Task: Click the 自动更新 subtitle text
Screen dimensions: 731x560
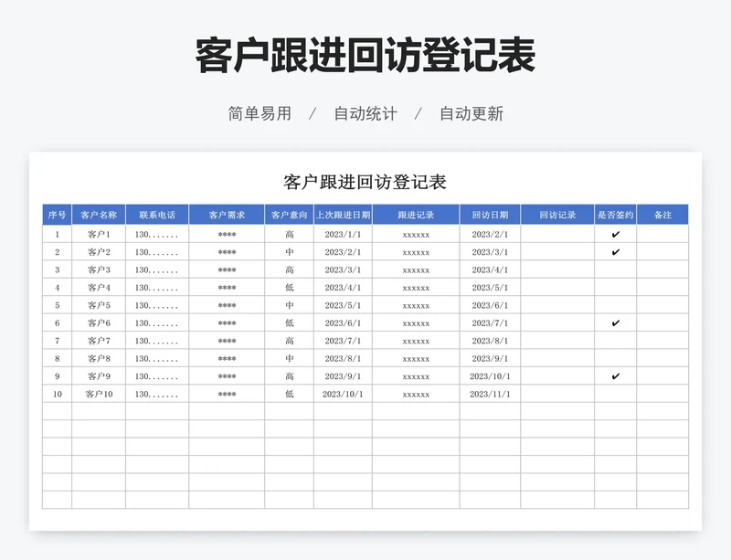Action: pos(471,113)
